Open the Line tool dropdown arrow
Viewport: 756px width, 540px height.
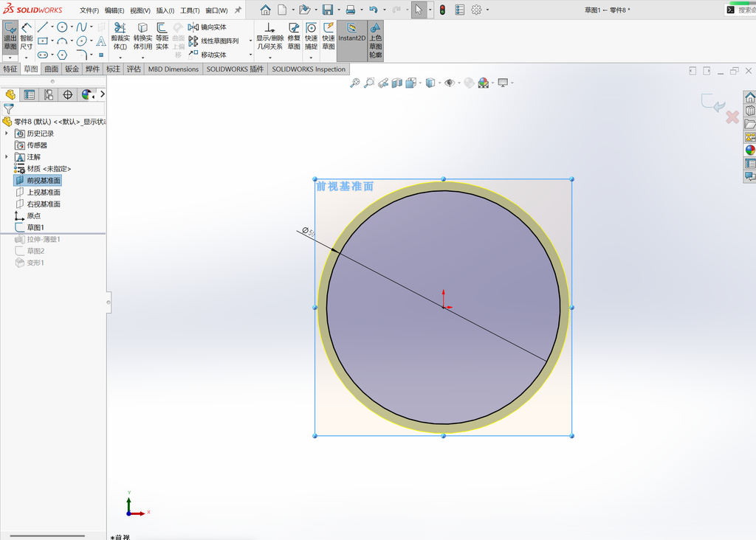[52, 27]
